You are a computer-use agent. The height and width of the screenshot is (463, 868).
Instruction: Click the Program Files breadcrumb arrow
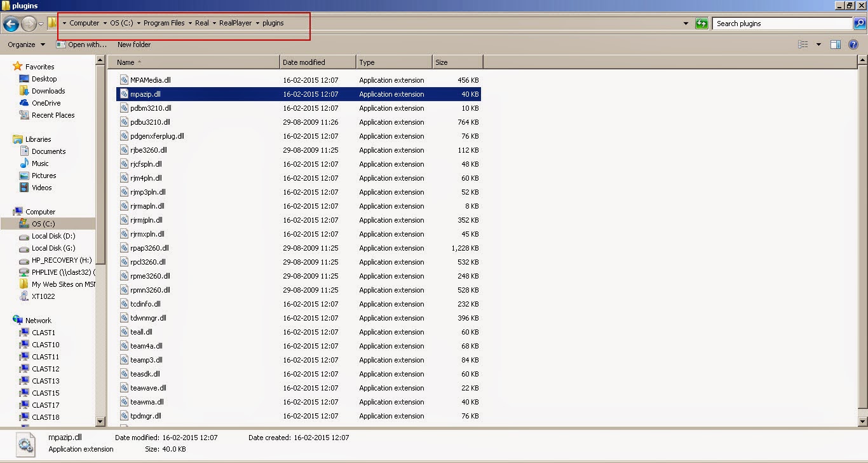tap(190, 24)
